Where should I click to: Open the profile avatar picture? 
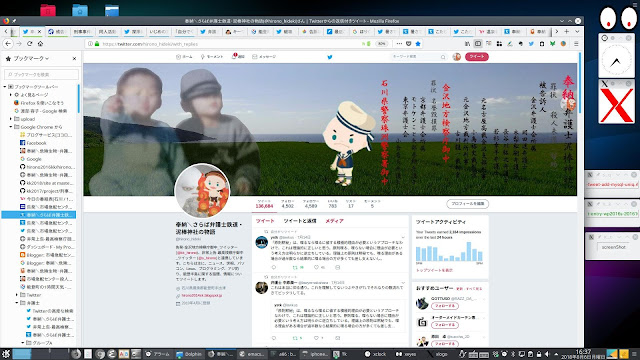click(202, 191)
